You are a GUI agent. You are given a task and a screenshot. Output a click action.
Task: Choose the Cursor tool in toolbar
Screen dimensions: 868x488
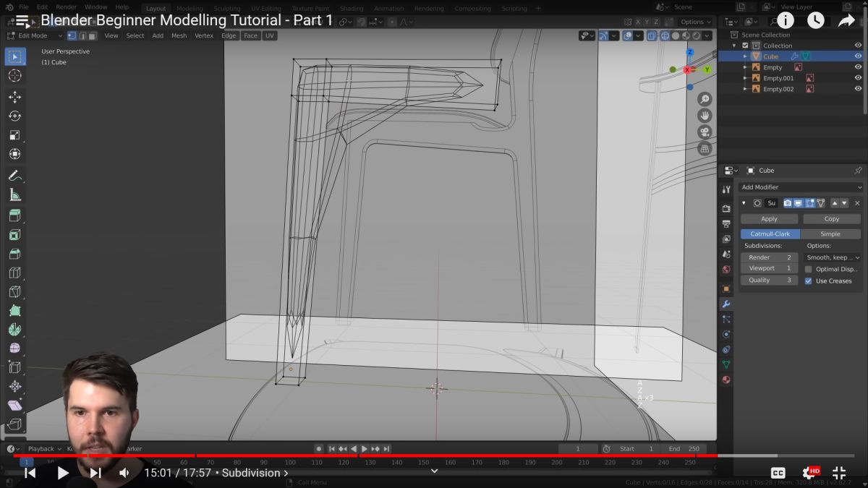coord(15,76)
